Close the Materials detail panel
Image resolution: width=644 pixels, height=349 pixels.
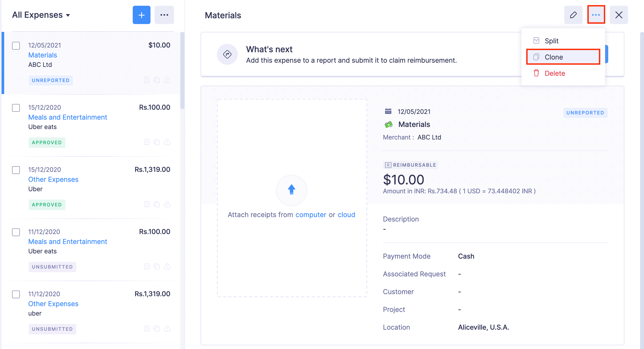[x=619, y=15]
